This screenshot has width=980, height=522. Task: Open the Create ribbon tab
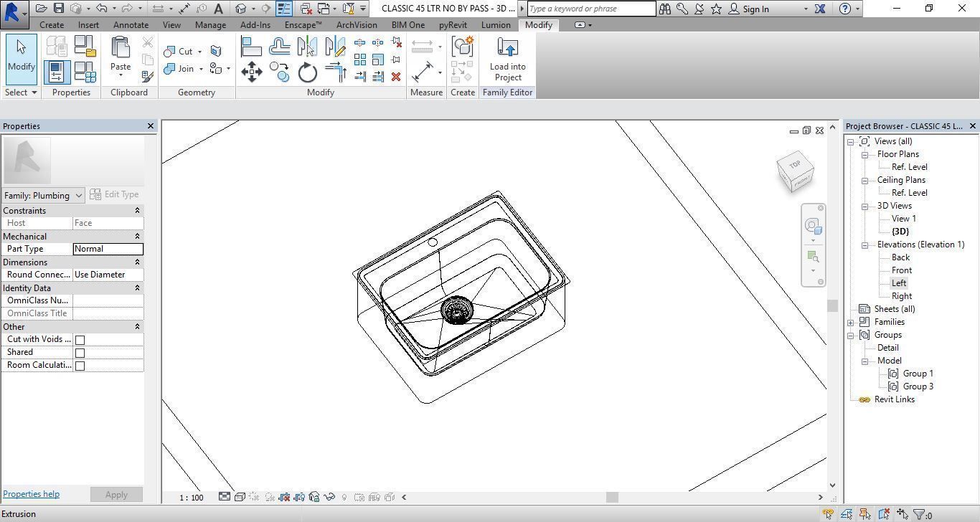pos(52,24)
